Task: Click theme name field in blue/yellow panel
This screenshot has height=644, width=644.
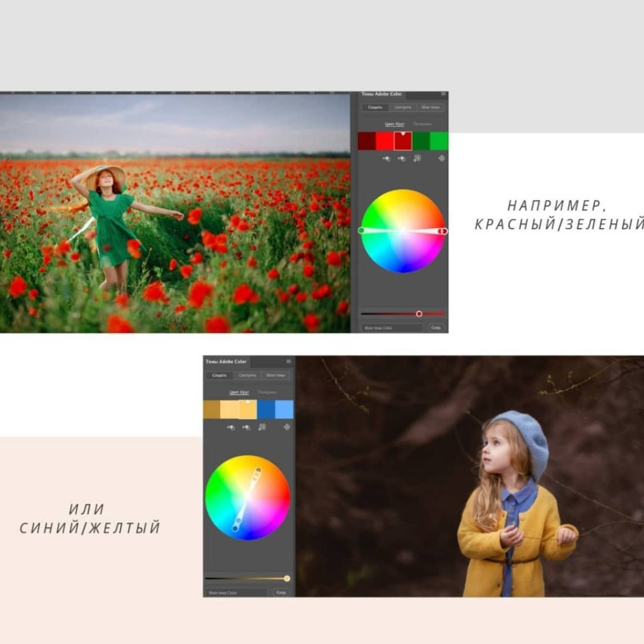Action: (235, 592)
